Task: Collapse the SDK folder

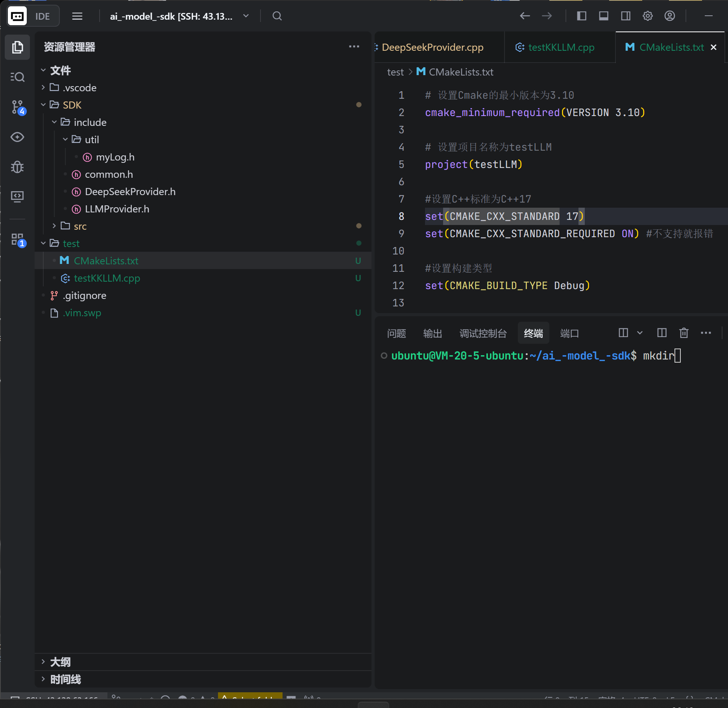Action: point(43,105)
